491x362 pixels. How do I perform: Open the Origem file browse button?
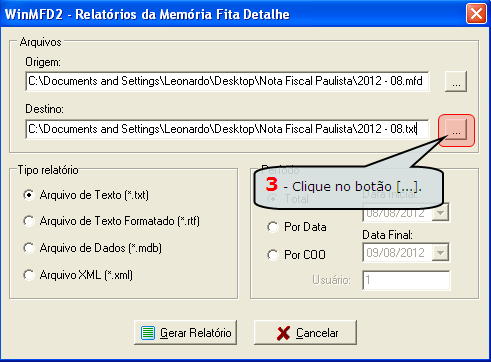[x=456, y=81]
